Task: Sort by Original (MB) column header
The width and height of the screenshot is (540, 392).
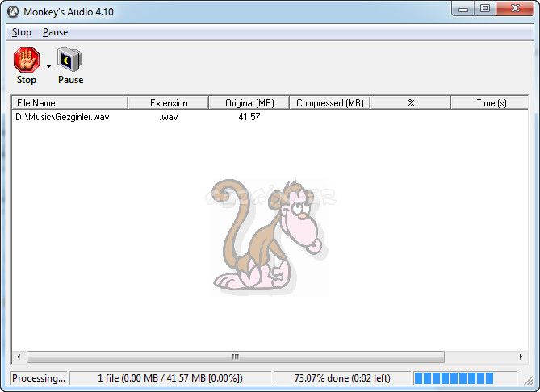Action: click(249, 103)
